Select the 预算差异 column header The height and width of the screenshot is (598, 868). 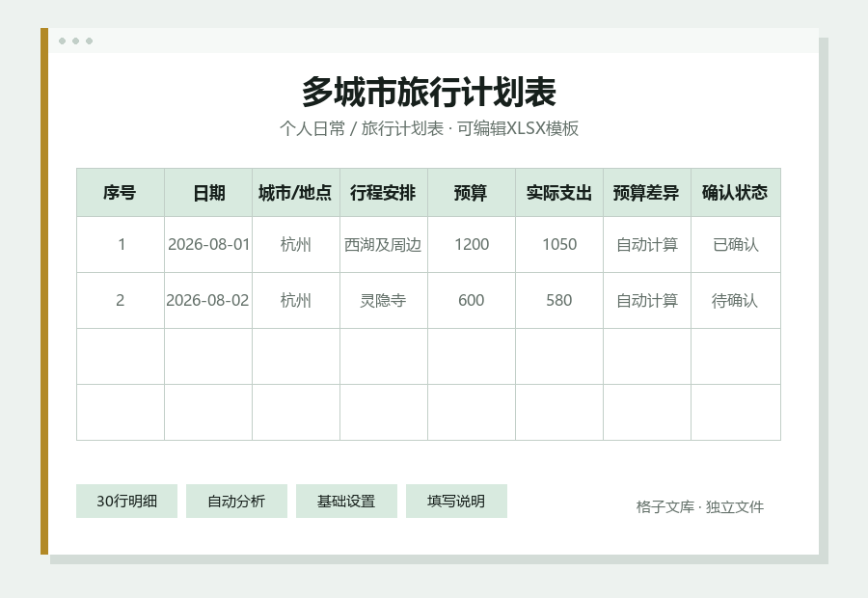click(x=646, y=193)
